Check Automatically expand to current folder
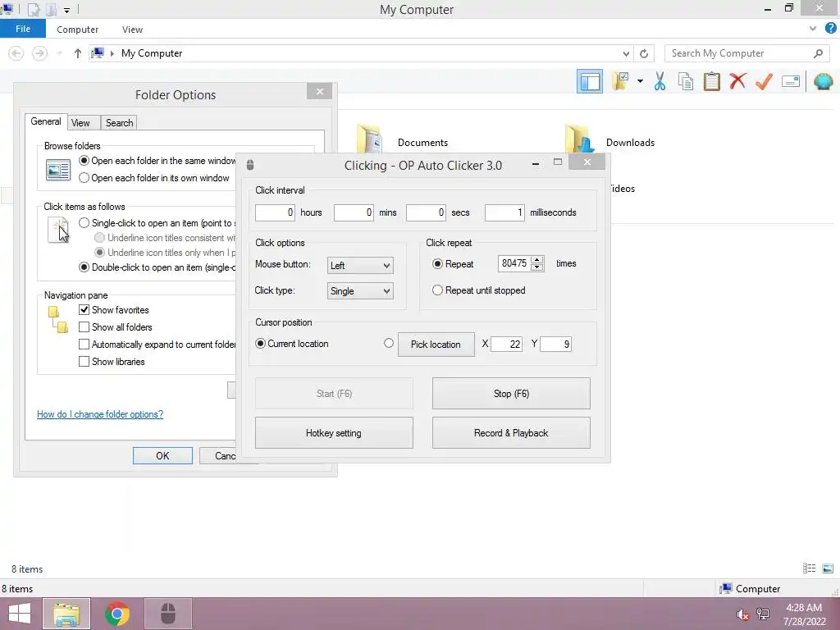 pyautogui.click(x=84, y=344)
